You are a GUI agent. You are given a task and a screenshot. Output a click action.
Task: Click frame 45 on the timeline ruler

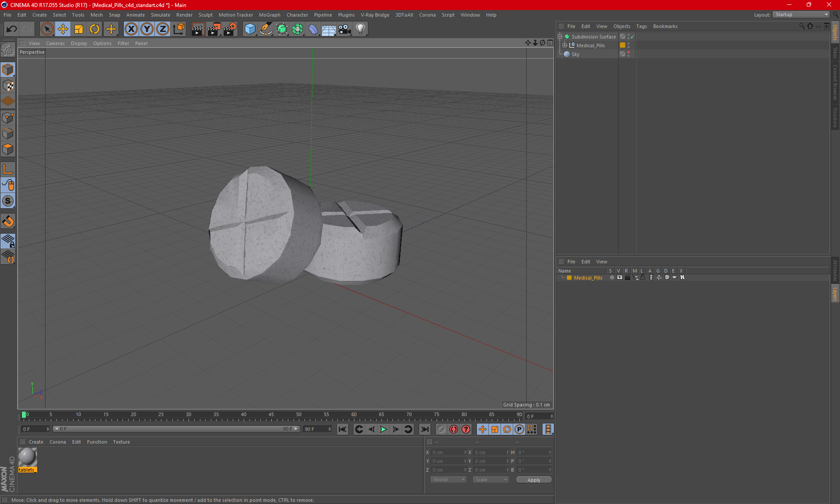pos(271,414)
